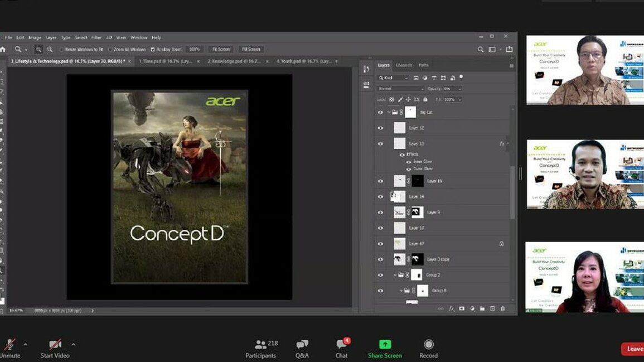Hide Layer 12 via eye icon
Image resolution: width=644 pixels, height=362 pixels.
(380, 128)
